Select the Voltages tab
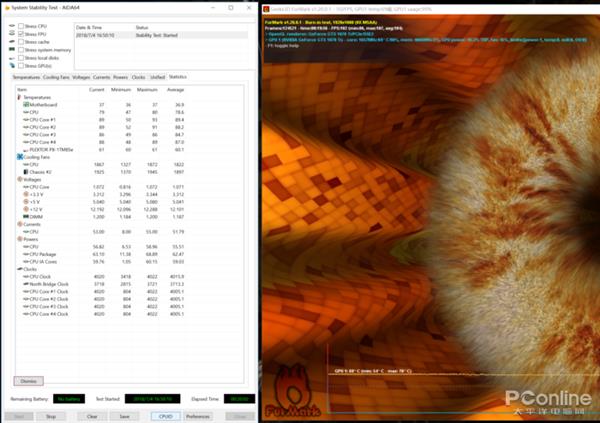 [82, 77]
